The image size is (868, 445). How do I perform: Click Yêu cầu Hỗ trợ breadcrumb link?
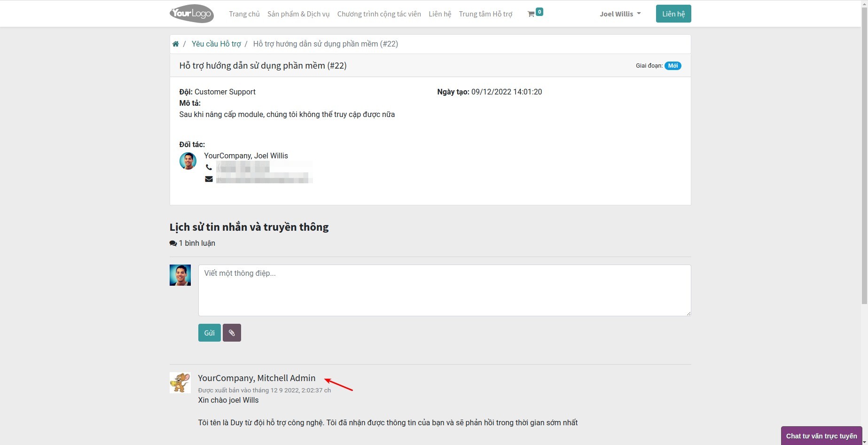click(216, 44)
